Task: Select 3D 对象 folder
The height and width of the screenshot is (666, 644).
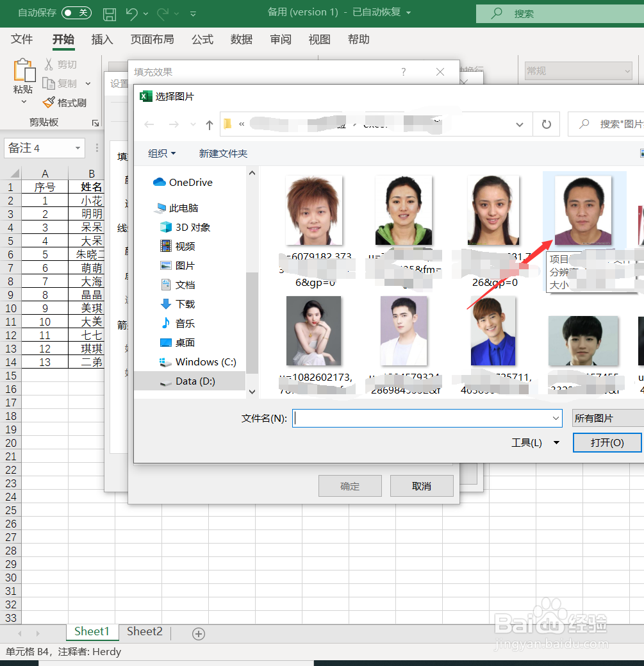Action: (185, 228)
